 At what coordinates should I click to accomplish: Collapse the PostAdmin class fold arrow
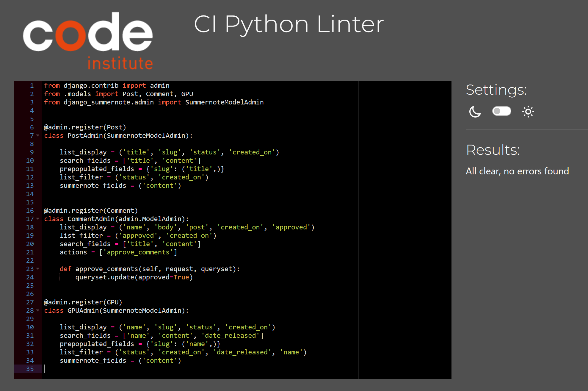pos(38,135)
